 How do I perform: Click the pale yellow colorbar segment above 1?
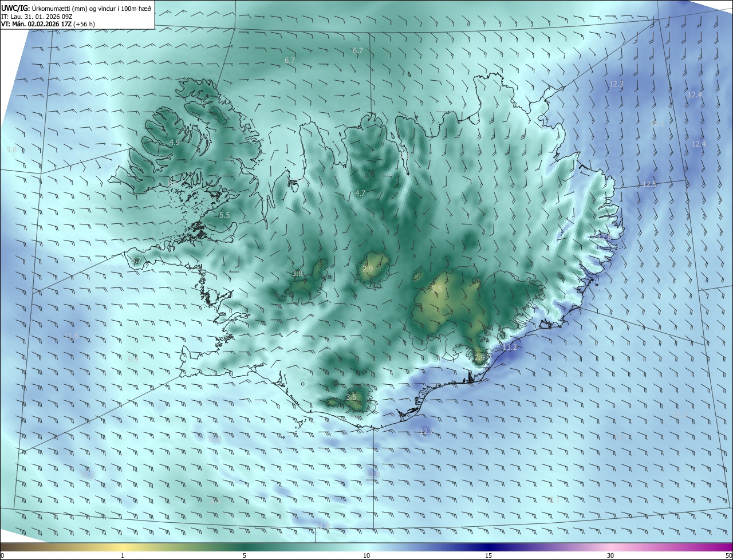click(123, 547)
